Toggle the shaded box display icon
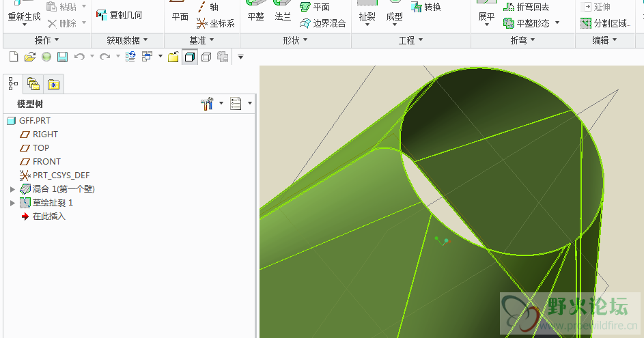This screenshot has width=644, height=338. [x=190, y=57]
